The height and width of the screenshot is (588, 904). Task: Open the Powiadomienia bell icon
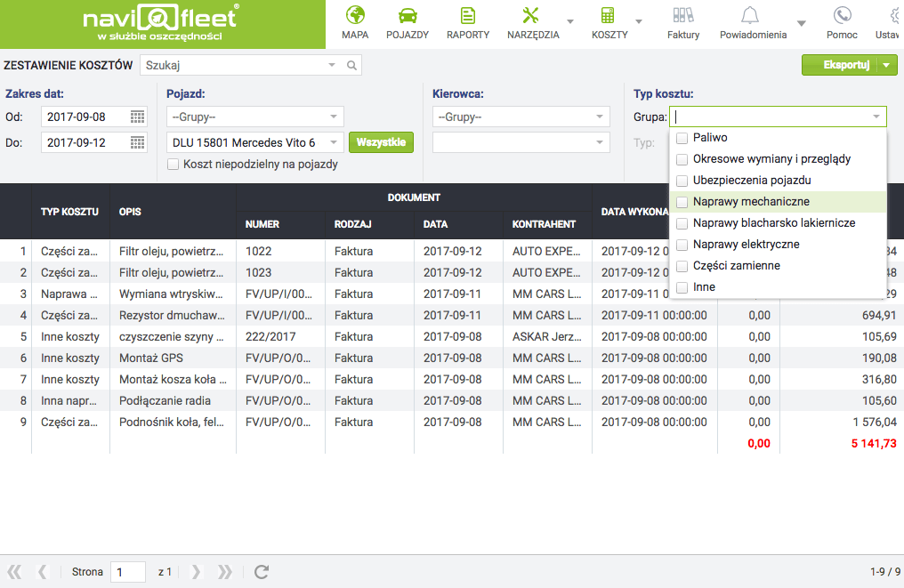750,15
